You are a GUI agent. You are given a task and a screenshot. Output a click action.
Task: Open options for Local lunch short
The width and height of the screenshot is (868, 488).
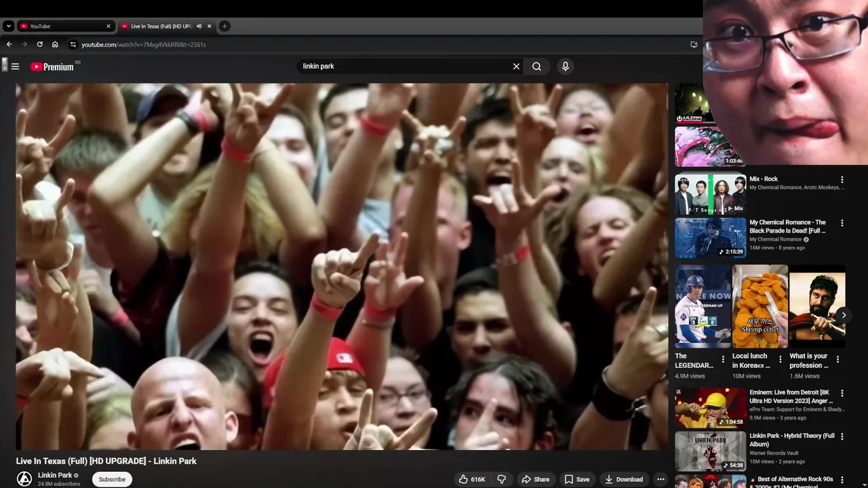pyautogui.click(x=780, y=360)
